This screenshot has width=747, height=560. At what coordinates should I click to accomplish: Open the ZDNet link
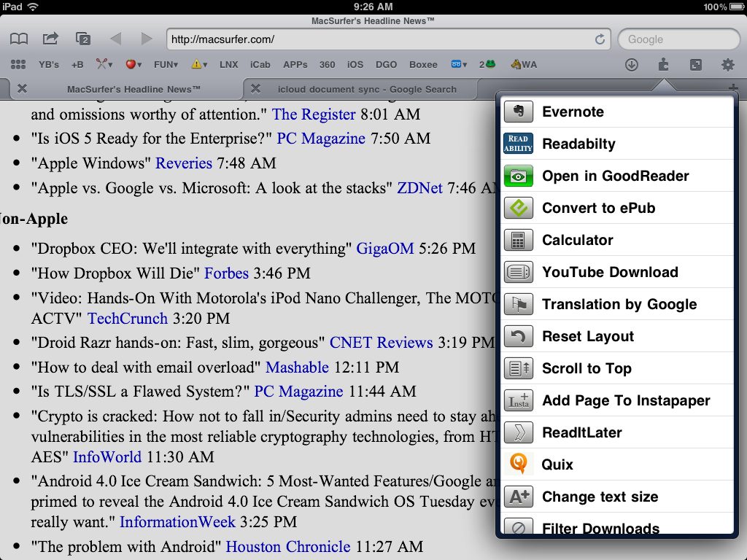click(419, 188)
